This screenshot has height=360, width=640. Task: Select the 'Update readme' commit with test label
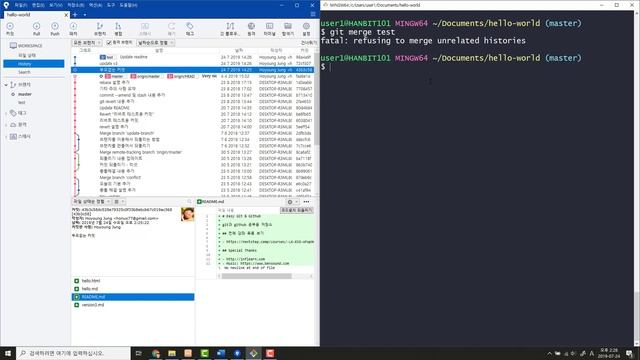(x=193, y=57)
